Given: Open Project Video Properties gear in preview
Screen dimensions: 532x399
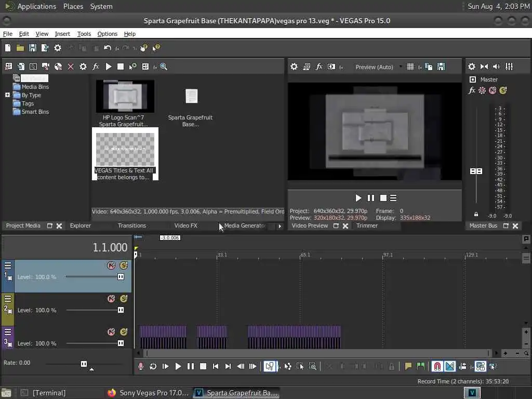Looking at the screenshot, I should click(x=294, y=66).
